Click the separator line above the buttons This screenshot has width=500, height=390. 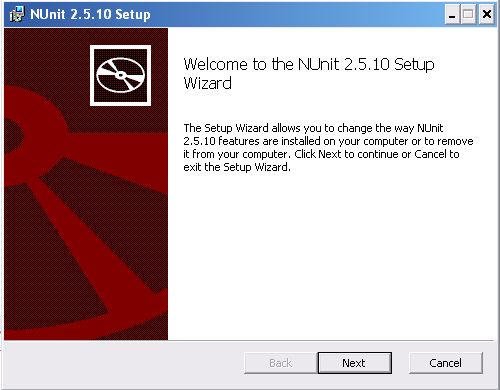click(x=249, y=341)
